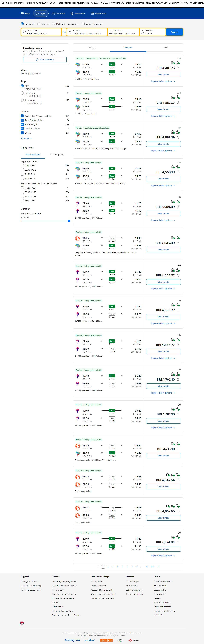Enable the Direct flights only checkbox
Image resolution: width=204 pixels, height=644 pixels.
click(83, 24)
